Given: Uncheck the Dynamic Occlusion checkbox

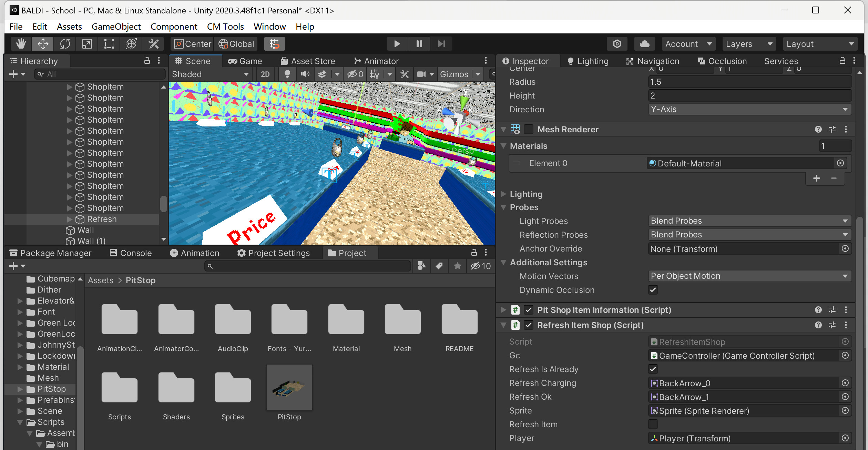Looking at the screenshot, I should tap(653, 290).
